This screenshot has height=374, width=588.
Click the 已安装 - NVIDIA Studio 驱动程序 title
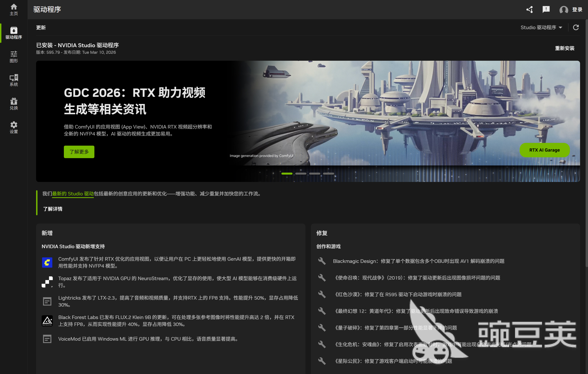[77, 45]
